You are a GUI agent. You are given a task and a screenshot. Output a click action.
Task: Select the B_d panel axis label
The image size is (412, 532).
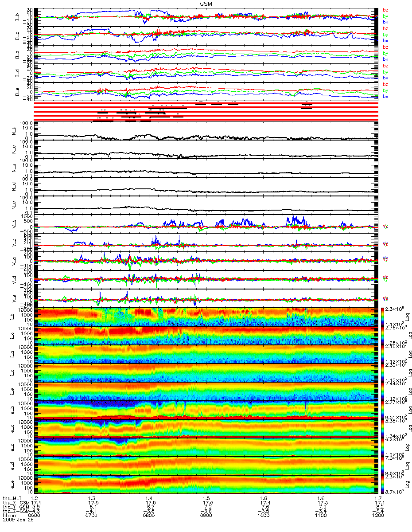point(17,73)
